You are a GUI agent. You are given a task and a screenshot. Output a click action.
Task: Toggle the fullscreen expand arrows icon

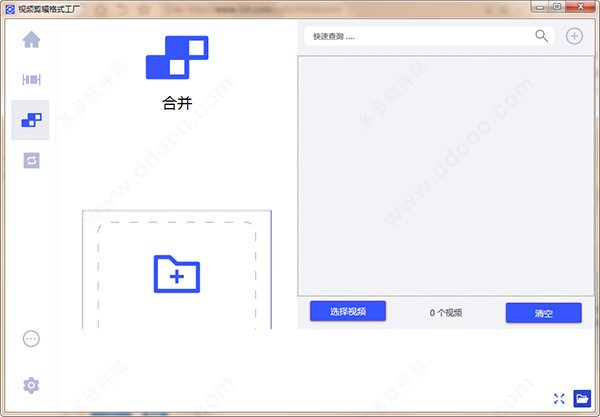click(x=559, y=399)
